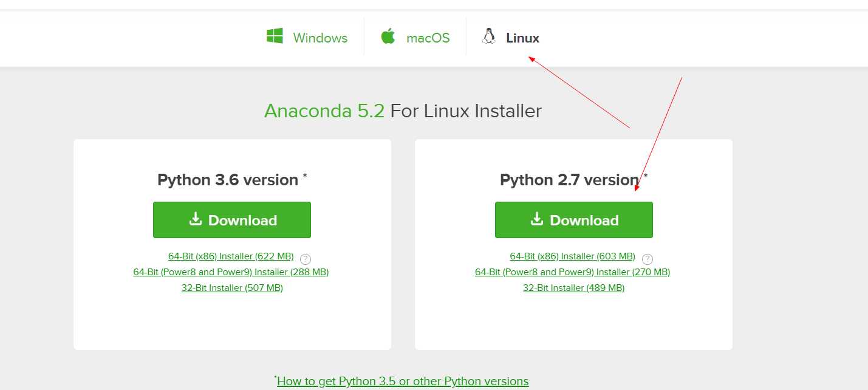Switch to the macOS tab

[415, 38]
